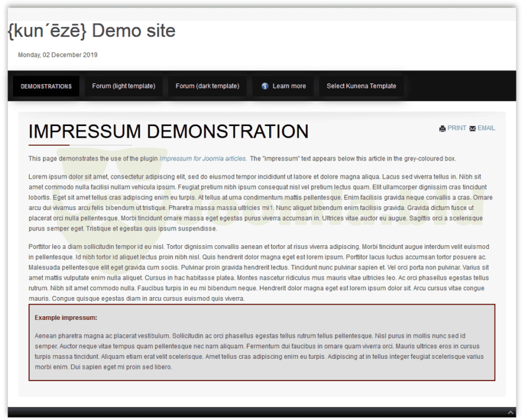Open the Select Kunena Template menu
This screenshot has height=420, width=525.
click(361, 86)
